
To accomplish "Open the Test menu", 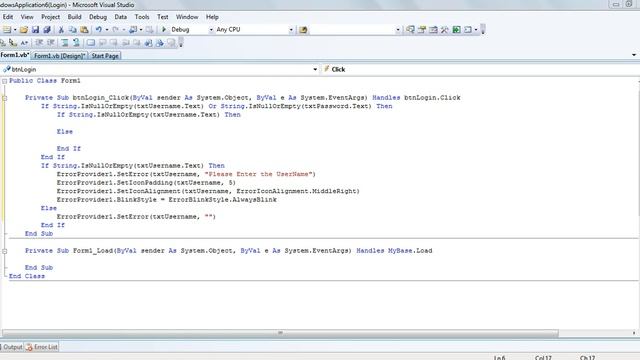I will (162, 17).
